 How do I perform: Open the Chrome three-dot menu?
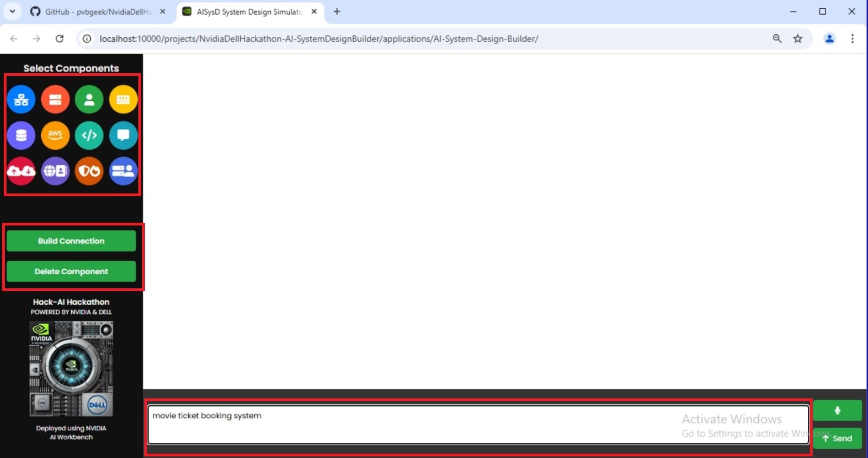point(852,38)
